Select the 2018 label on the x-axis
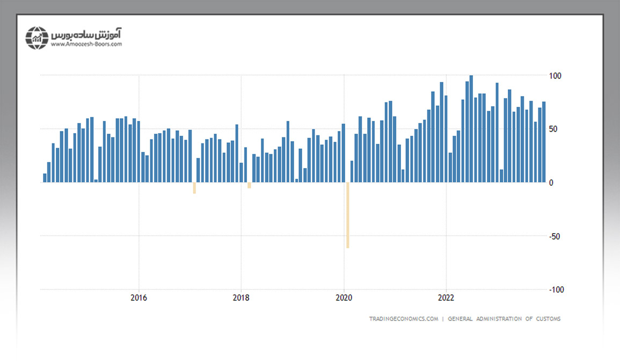Image resolution: width=620 pixels, height=364 pixels. tap(241, 298)
